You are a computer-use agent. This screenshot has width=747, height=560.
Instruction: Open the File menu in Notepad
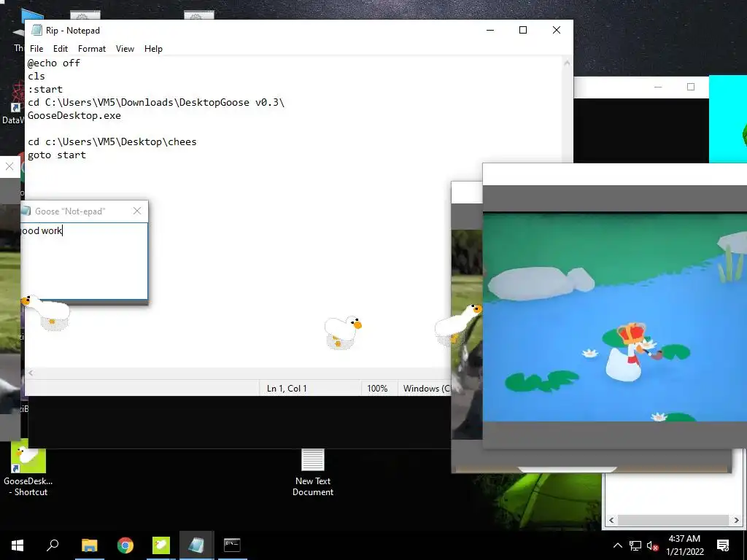pyautogui.click(x=36, y=49)
